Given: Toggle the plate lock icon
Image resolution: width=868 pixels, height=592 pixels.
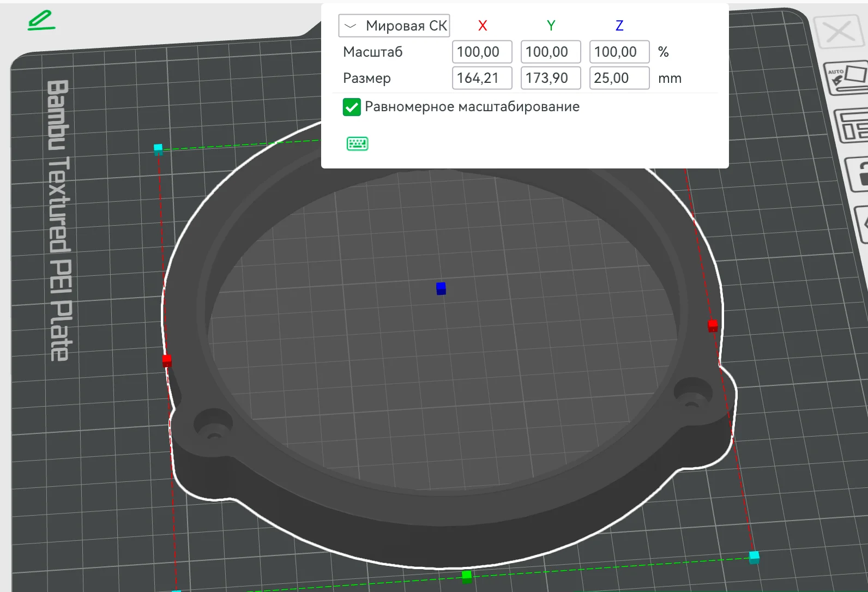Looking at the screenshot, I should click(x=857, y=174).
